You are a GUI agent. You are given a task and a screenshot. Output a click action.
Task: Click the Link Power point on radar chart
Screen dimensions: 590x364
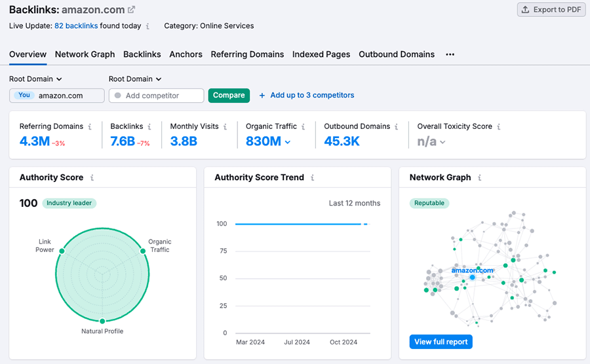click(x=62, y=251)
